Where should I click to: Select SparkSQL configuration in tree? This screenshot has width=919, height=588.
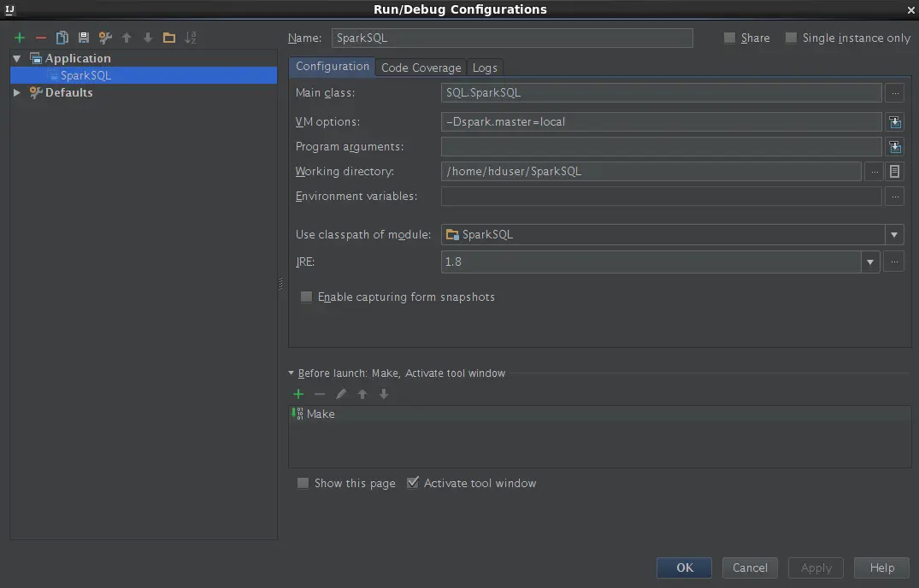pyautogui.click(x=144, y=75)
